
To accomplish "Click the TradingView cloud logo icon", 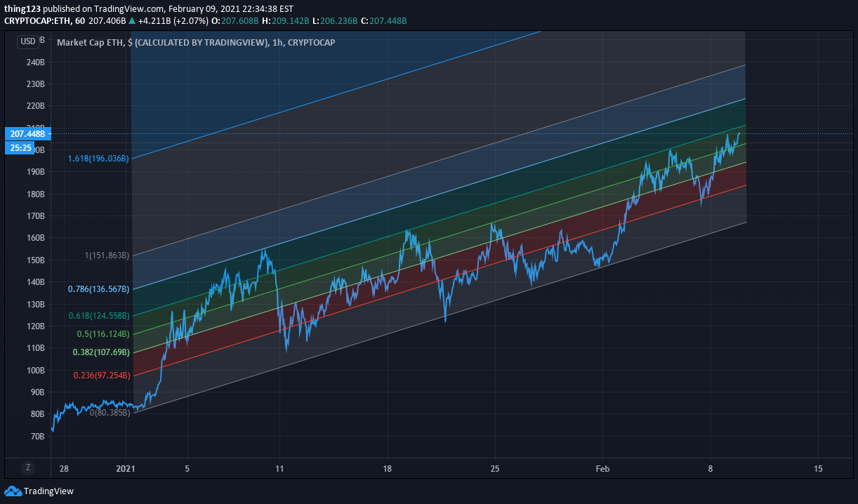I will (13, 491).
